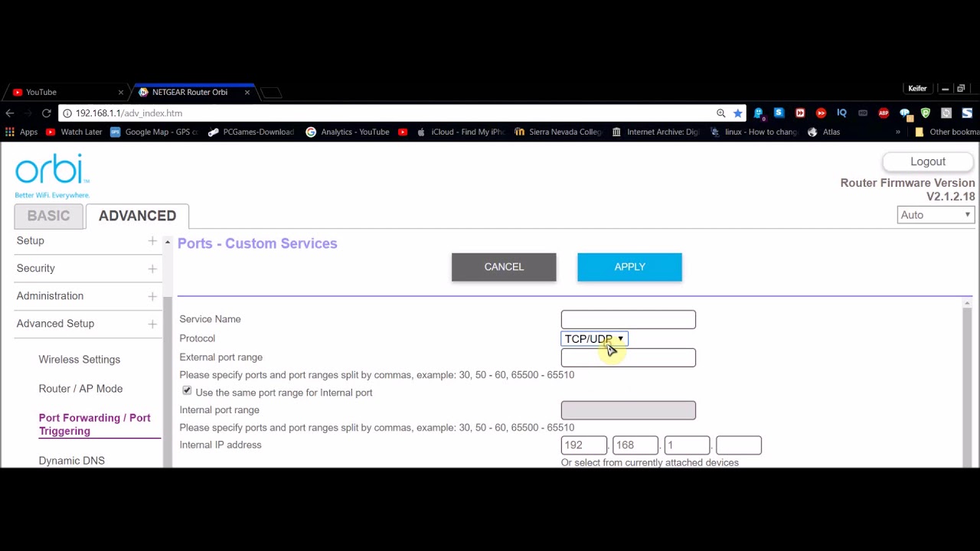Screen dimensions: 980x551
Task: Open the Adblock Plus ABP icon
Action: pyautogui.click(x=884, y=113)
